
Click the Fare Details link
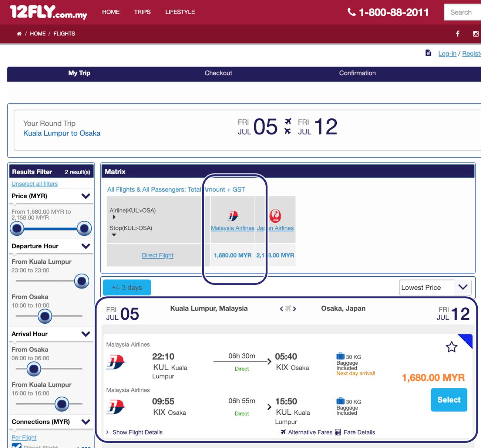pos(359,432)
